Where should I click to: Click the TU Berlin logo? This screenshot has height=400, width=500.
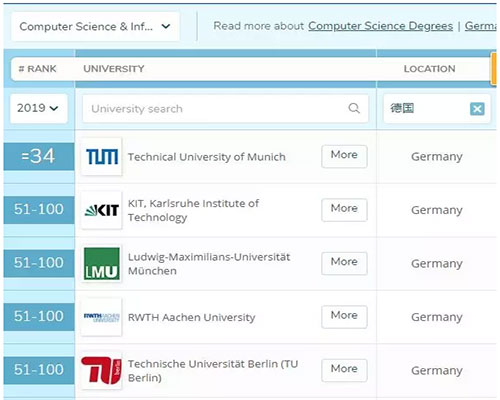(x=102, y=370)
